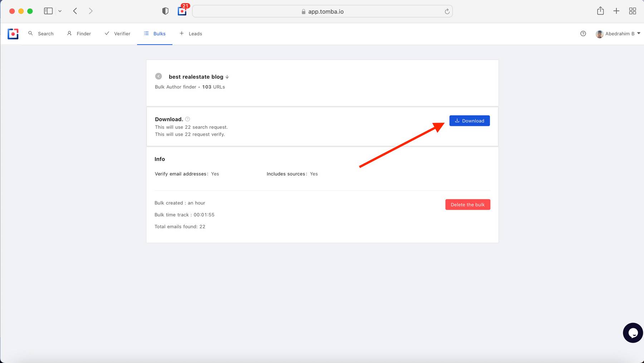
Task: Click the Verify email addresses: Yes text
Action: pyautogui.click(x=187, y=174)
